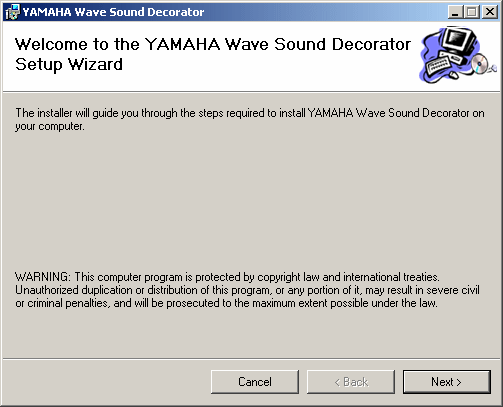The width and height of the screenshot is (503, 407).
Task: Abort installation with the Cancel button
Action: coord(255,382)
